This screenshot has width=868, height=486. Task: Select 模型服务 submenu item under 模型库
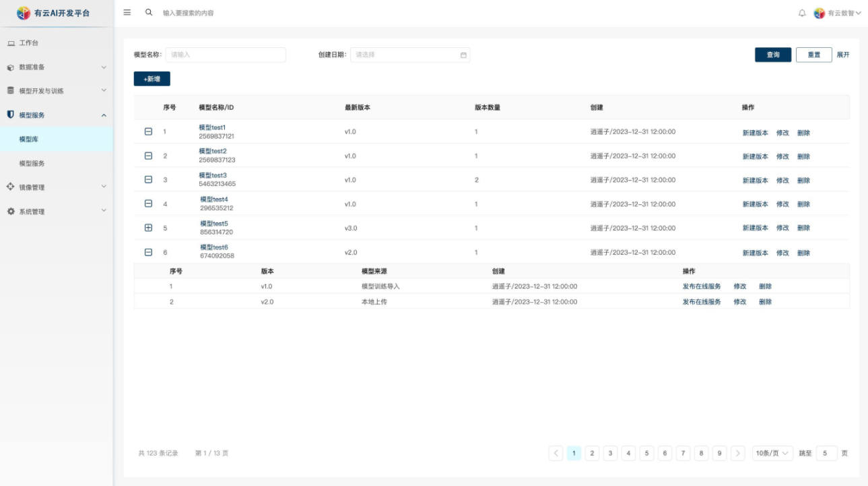[x=32, y=164]
